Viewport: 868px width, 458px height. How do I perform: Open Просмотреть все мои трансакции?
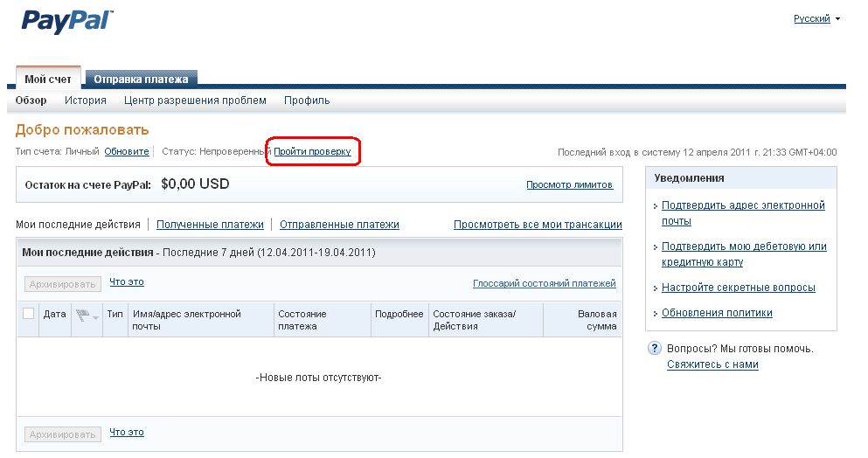(x=538, y=225)
